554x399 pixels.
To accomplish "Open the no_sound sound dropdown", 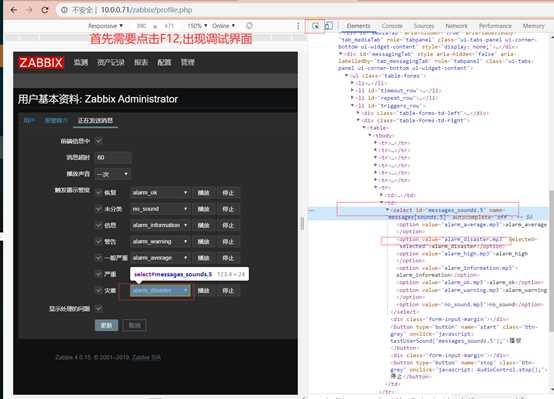I will pyautogui.click(x=160, y=209).
